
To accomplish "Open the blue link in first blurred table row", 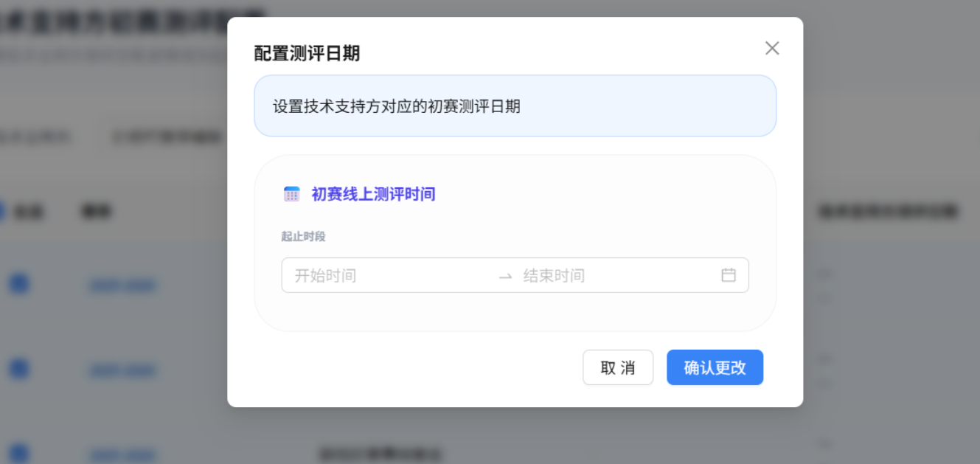I will (122, 285).
